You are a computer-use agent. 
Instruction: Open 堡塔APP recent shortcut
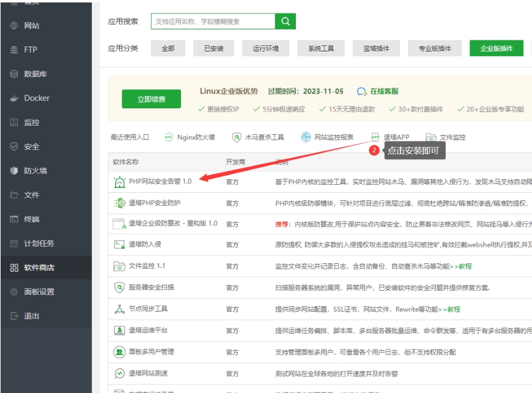click(396, 137)
